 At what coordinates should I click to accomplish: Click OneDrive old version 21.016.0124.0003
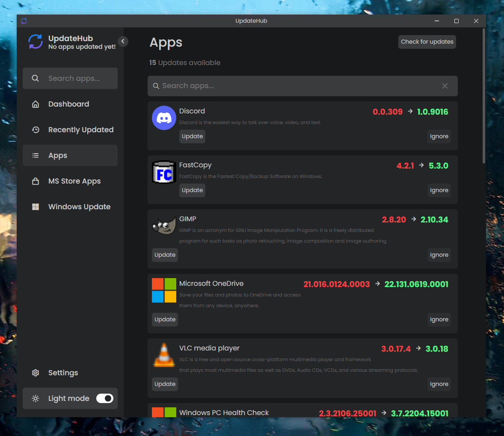[337, 285]
